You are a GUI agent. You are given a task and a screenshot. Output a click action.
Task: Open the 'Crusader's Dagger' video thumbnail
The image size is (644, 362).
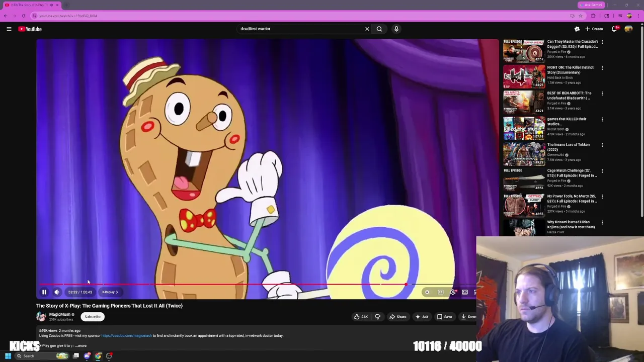click(x=524, y=51)
